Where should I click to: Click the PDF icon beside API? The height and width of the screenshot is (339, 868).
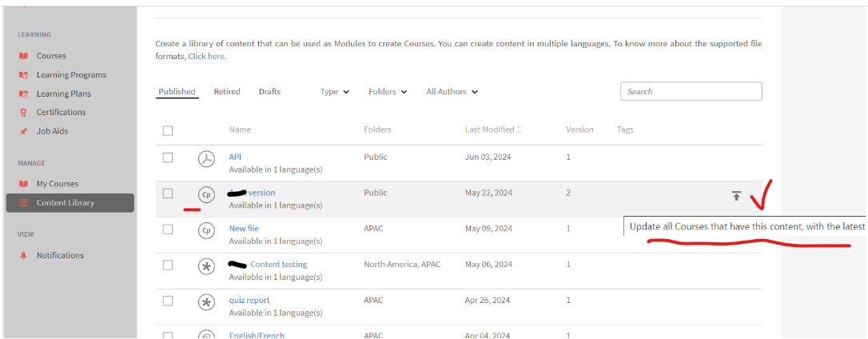pyautogui.click(x=206, y=158)
